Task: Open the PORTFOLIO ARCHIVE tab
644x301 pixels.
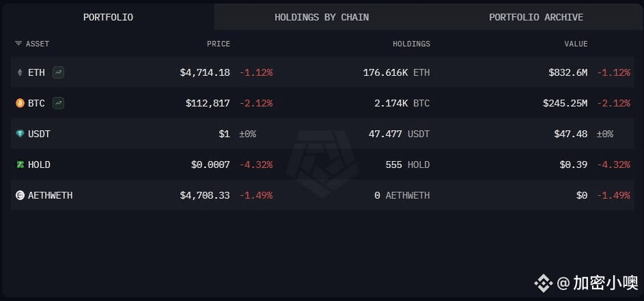Action: [536, 17]
